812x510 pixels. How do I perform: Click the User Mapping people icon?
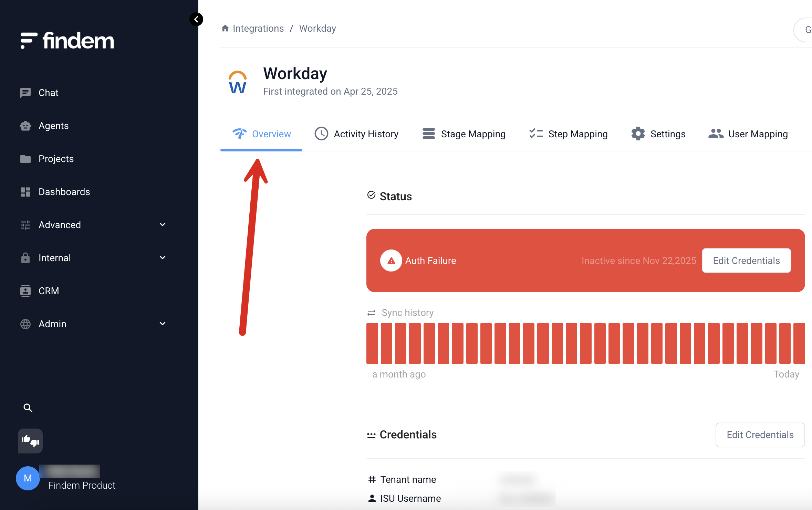(x=716, y=134)
